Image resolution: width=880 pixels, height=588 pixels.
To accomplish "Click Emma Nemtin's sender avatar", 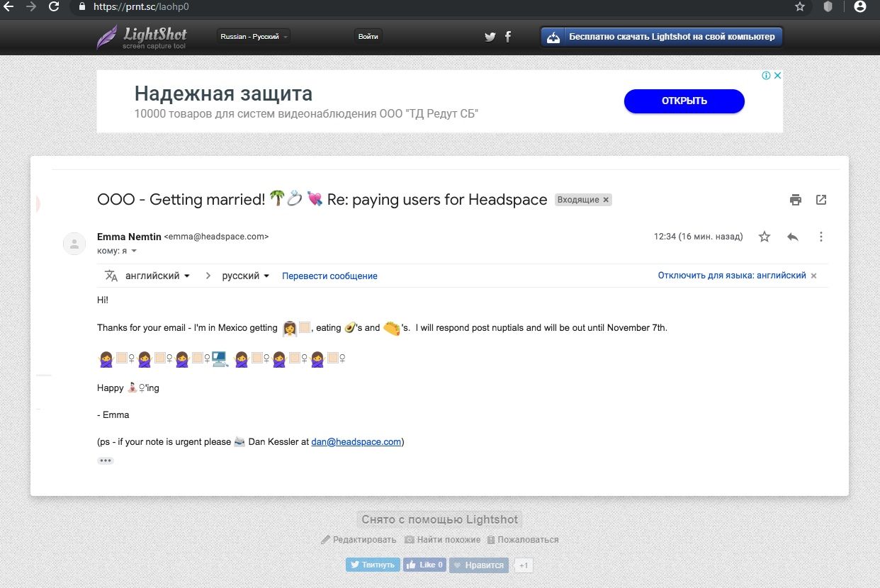I will [74, 244].
